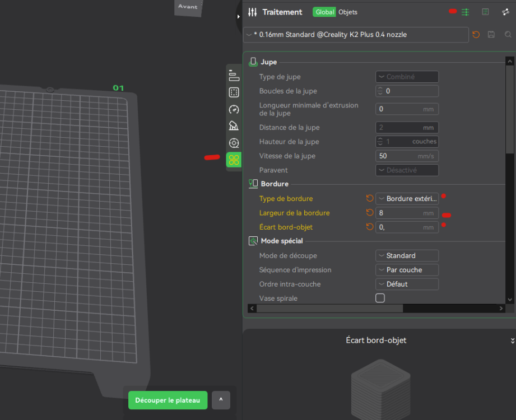
Task: Enable the Vase spirale checkbox
Action: 380,298
